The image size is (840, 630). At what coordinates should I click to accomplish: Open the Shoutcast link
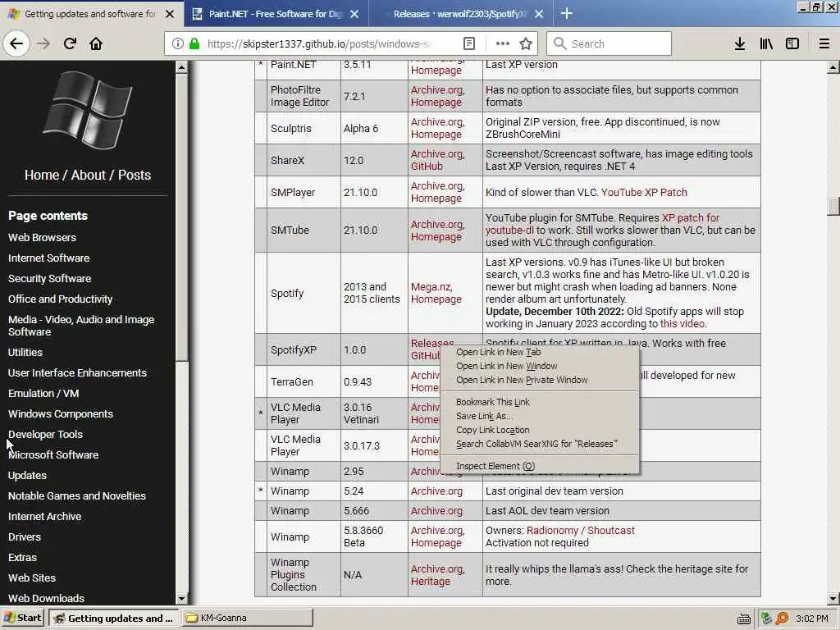coord(610,531)
